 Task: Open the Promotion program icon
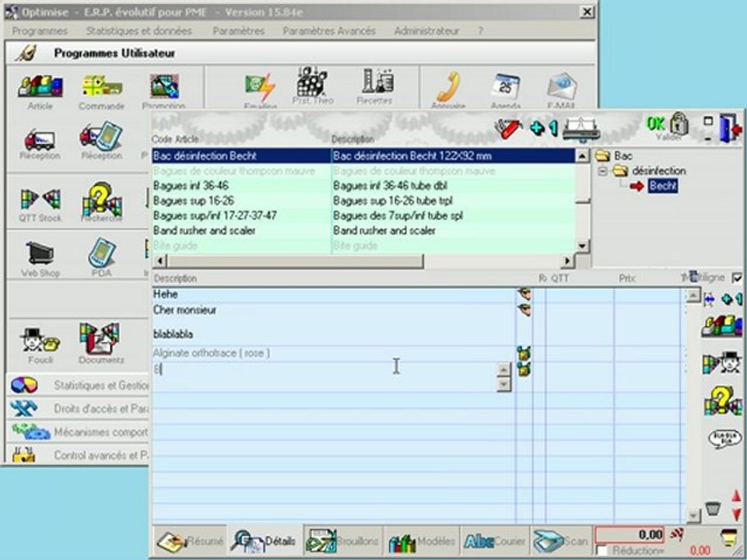pos(164,87)
